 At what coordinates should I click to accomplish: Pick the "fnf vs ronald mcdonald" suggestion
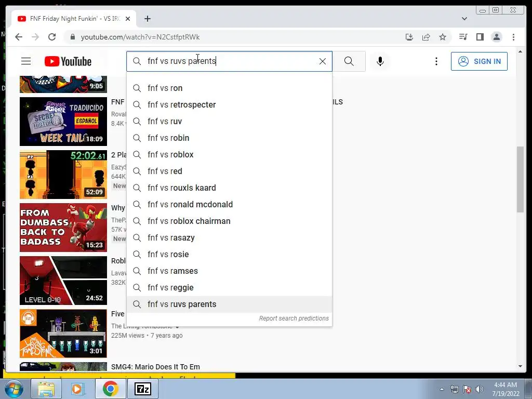tap(229, 204)
